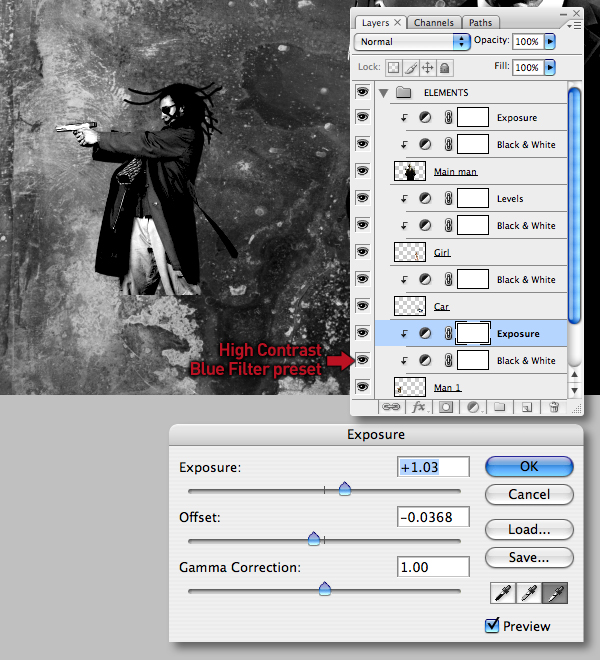Collapse the ELEMENTS group triangle

(383, 93)
